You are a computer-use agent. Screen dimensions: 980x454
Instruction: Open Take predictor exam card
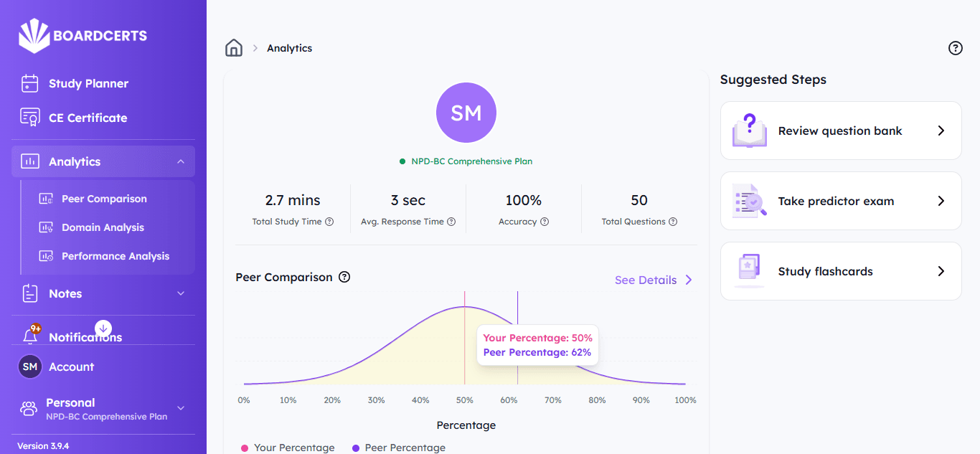840,201
